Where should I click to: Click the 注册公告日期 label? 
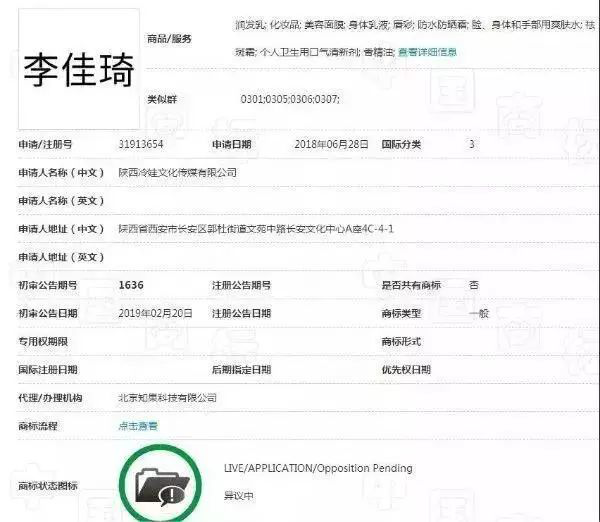coord(242,313)
